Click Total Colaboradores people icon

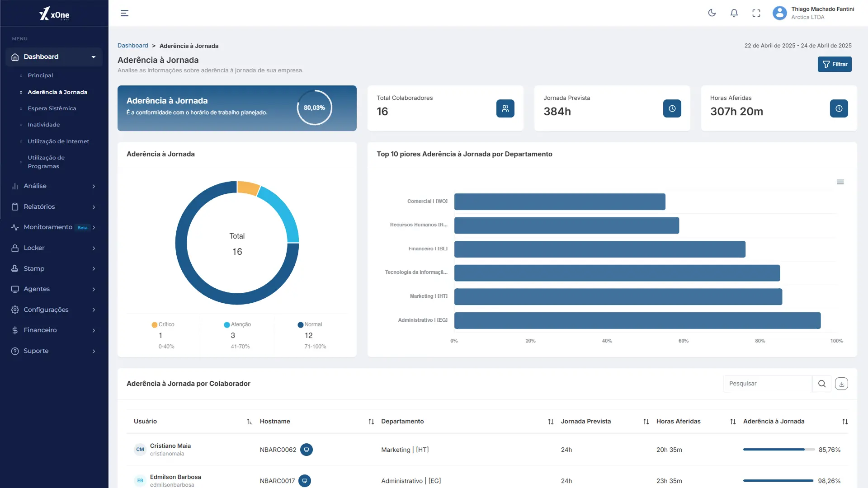(x=505, y=108)
